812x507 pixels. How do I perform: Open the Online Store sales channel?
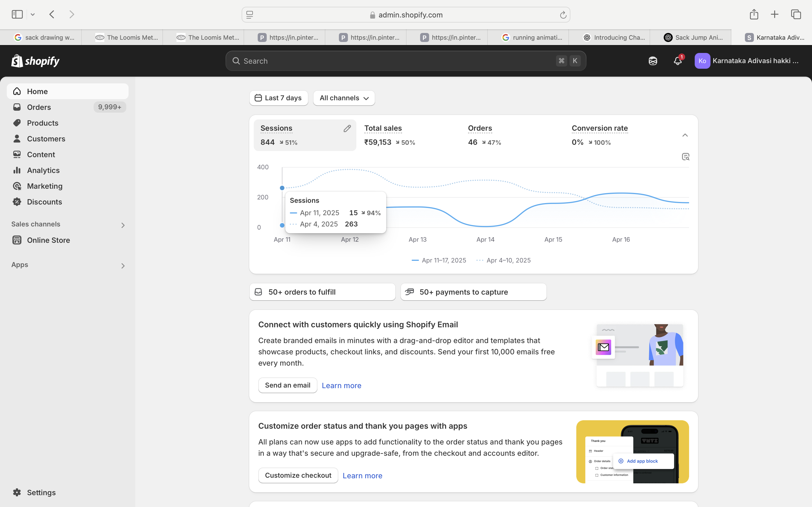pyautogui.click(x=48, y=240)
